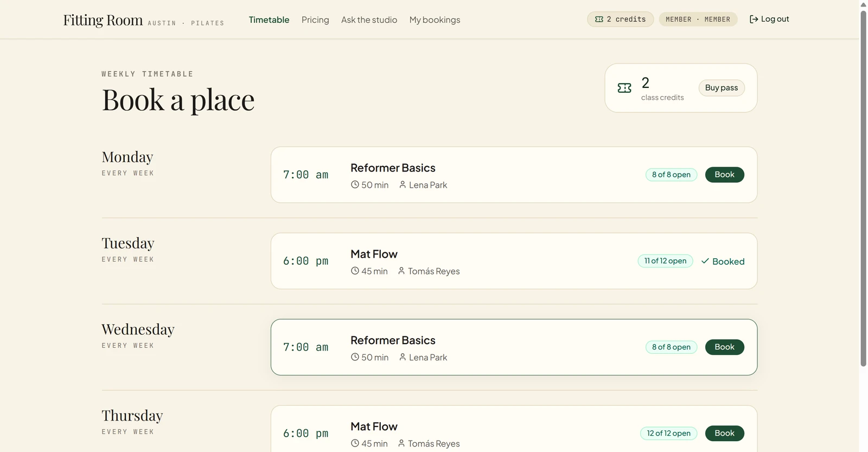Image resolution: width=868 pixels, height=452 pixels.
Task: Go to the Pricing page
Action: coord(315,20)
